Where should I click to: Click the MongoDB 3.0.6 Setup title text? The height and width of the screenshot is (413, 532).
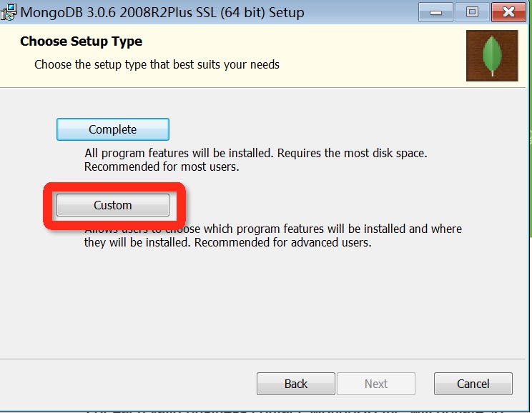[x=162, y=13]
